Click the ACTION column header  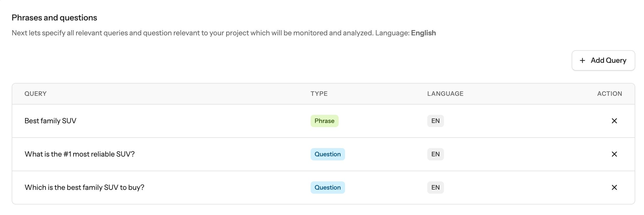(x=609, y=94)
